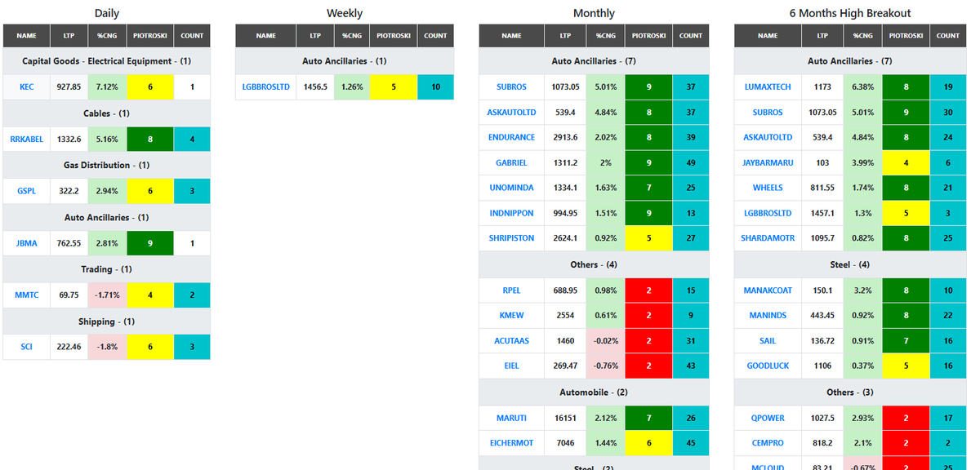Click the ENDURANCE stock link

point(512,137)
